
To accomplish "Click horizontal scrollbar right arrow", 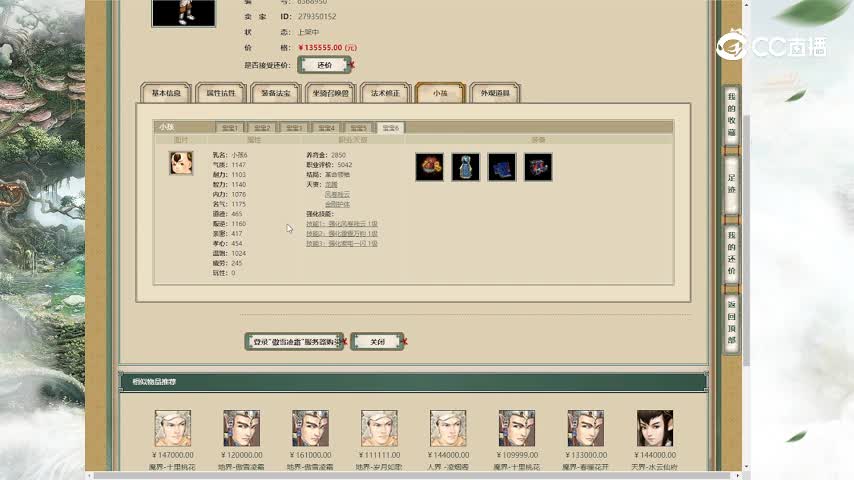I will (x=737, y=476).
